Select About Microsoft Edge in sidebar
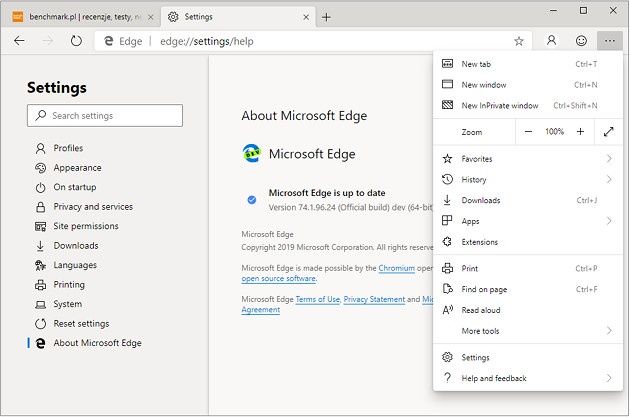Image resolution: width=630 pixels, height=417 pixels. coord(97,343)
